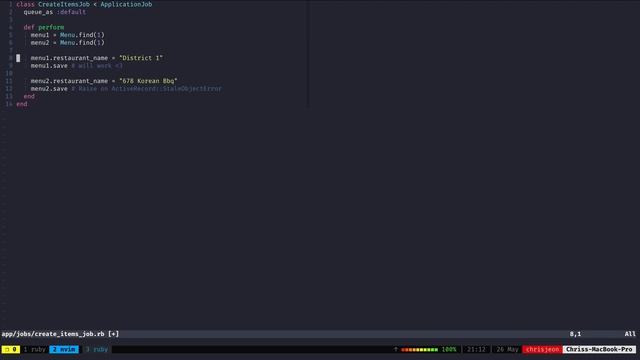Click the 26 May date entry
Screen dimensions: 640x360
click(x=507, y=349)
